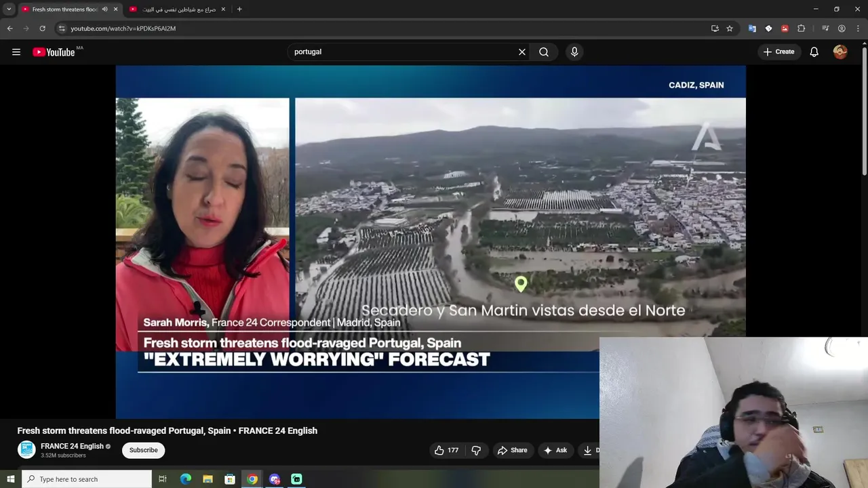This screenshot has width=868, height=488.
Task: Open the Google Translate extension icon
Action: click(752, 28)
